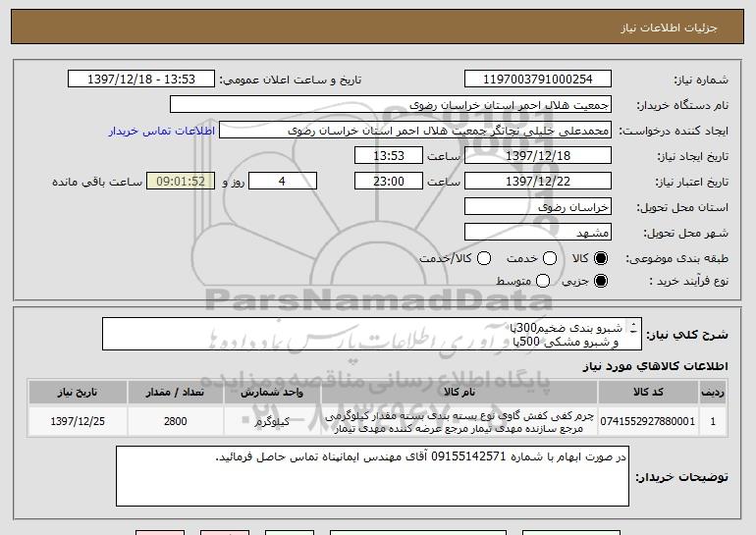The width and height of the screenshot is (756, 535).
Task: Click the row number 1 cell
Action: point(713,421)
